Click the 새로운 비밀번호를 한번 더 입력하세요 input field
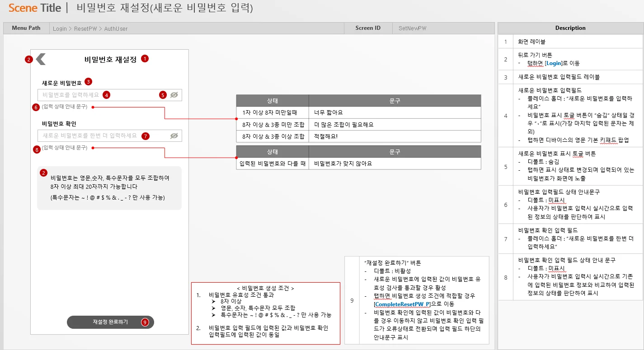 pos(110,135)
